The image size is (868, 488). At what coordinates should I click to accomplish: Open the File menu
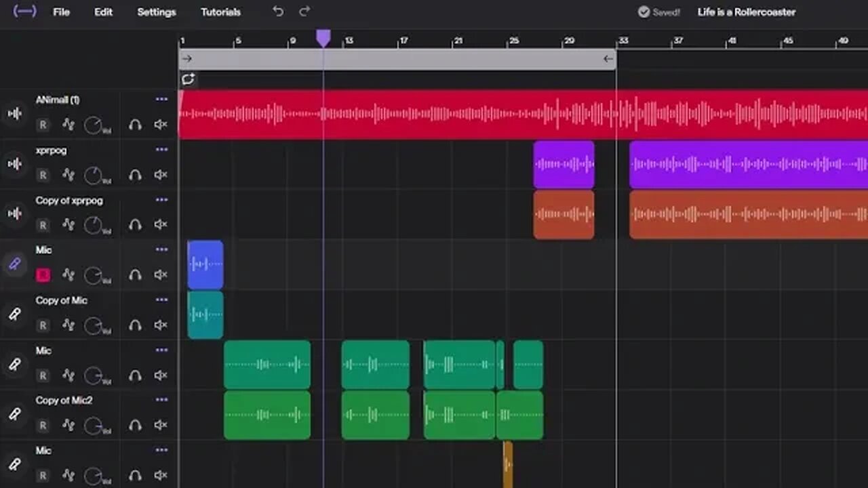pos(61,12)
